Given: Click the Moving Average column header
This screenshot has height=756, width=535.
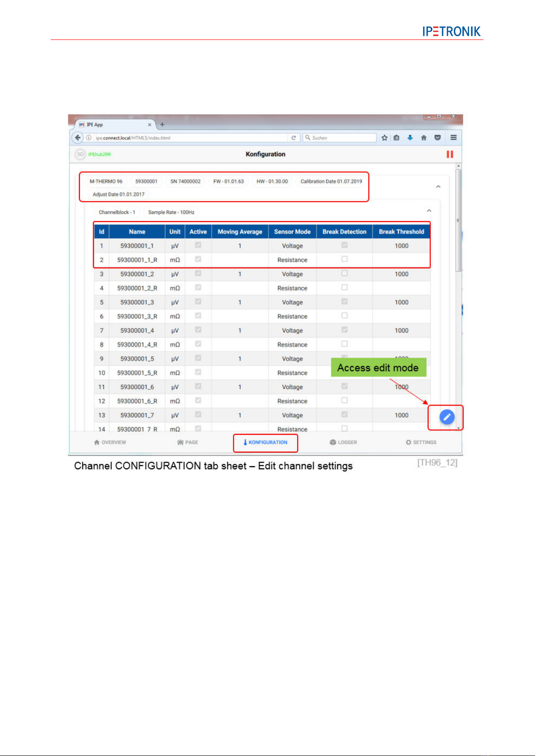Looking at the screenshot, I should (x=240, y=232).
